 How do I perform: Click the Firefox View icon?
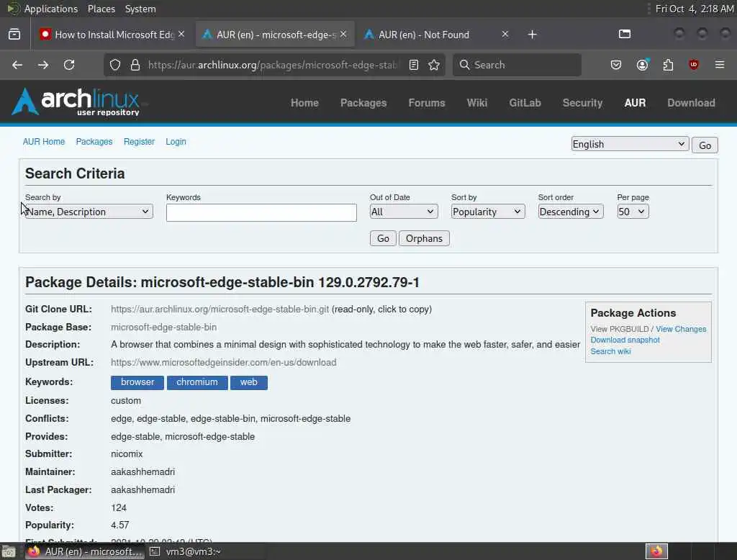14,35
